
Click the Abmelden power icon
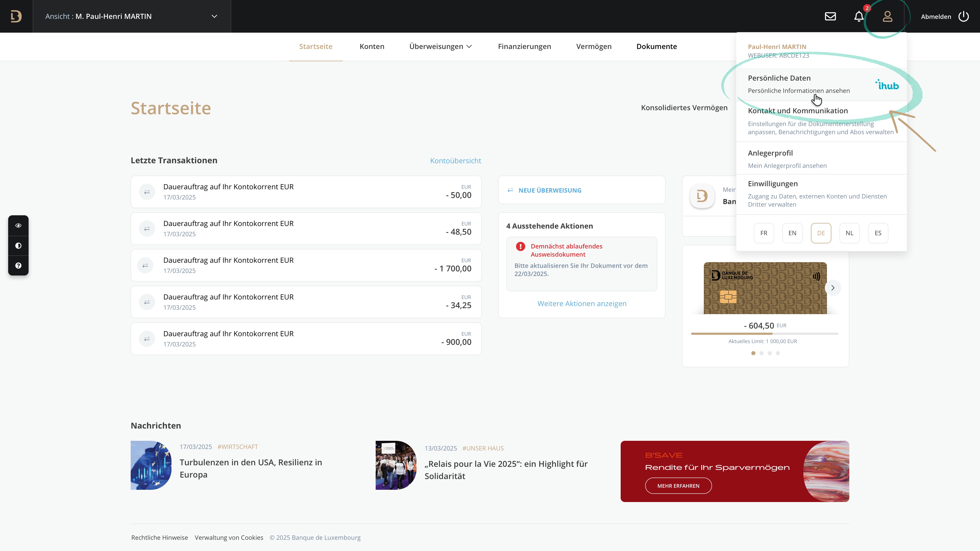tap(964, 16)
